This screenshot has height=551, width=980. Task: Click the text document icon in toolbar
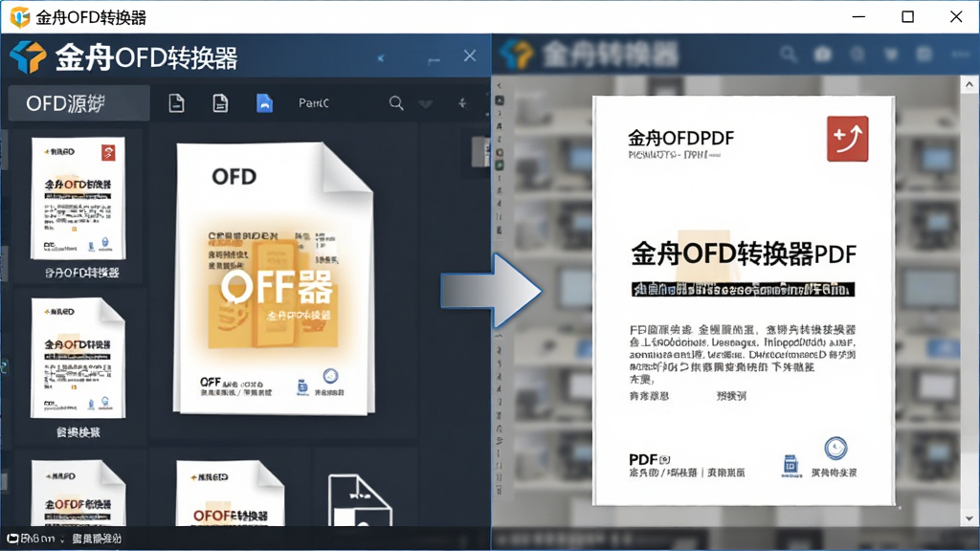[x=220, y=103]
